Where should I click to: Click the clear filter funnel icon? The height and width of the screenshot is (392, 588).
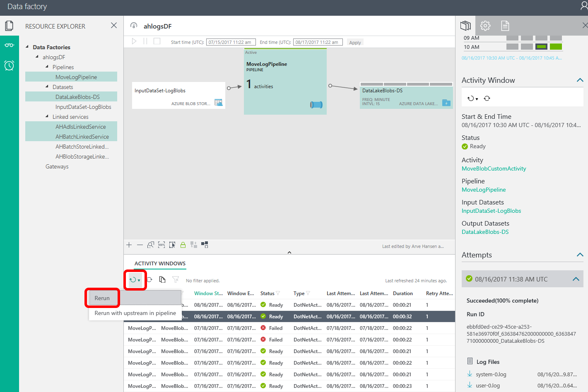[x=176, y=280]
